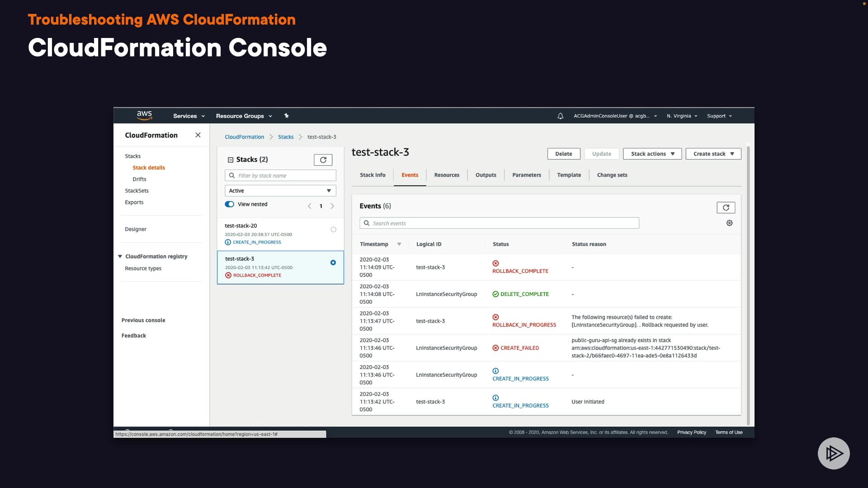868x488 pixels.
Task: Open the Template tab
Action: click(568, 175)
